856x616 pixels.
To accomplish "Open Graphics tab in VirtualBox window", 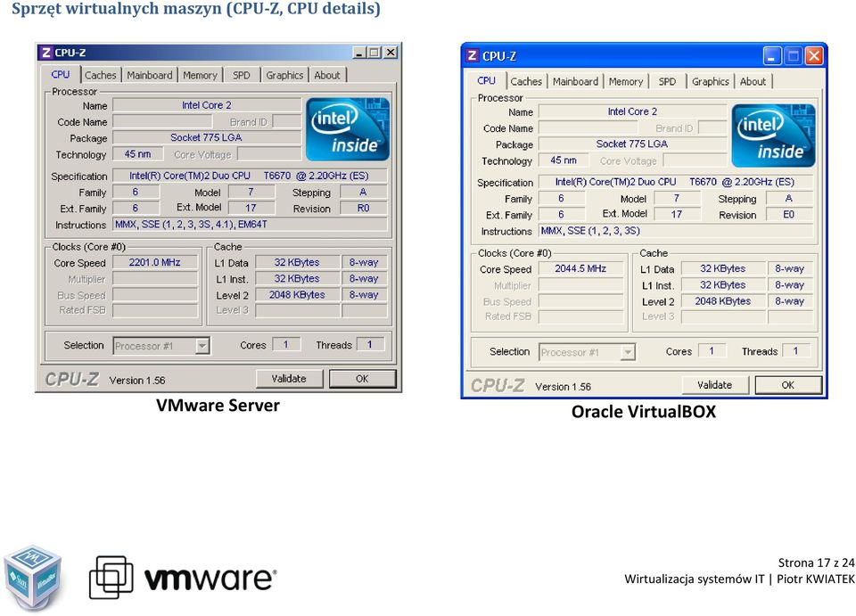I will 711,81.
